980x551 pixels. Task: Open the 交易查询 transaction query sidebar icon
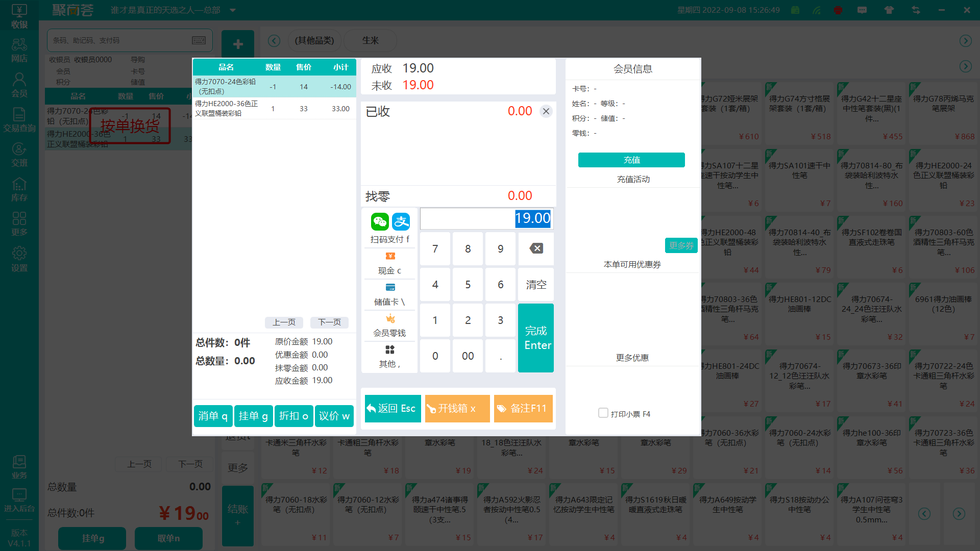tap(19, 120)
